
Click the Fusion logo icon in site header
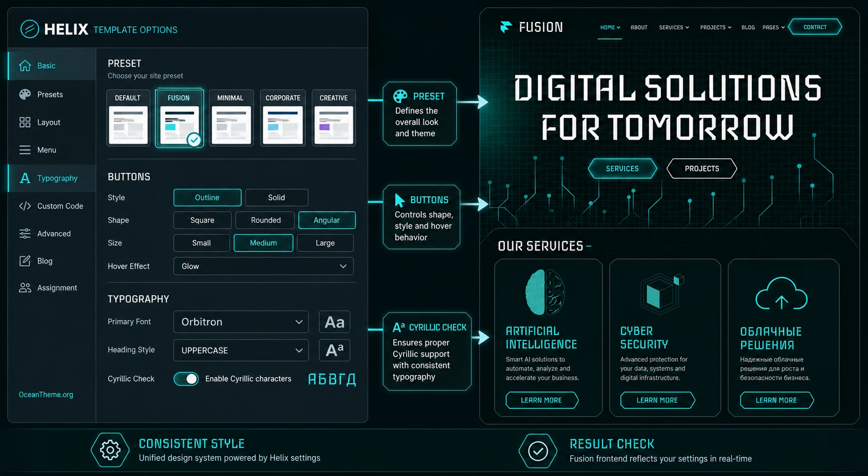[x=506, y=27]
